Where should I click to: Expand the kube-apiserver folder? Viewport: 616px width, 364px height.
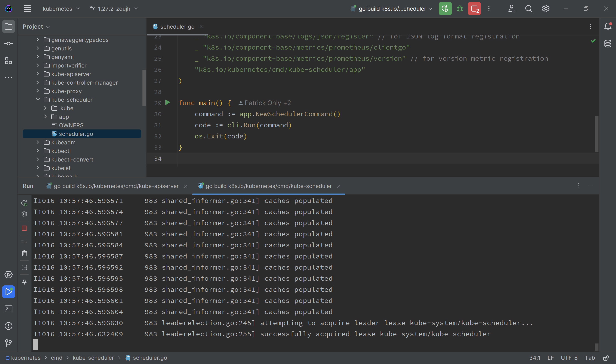point(38,74)
